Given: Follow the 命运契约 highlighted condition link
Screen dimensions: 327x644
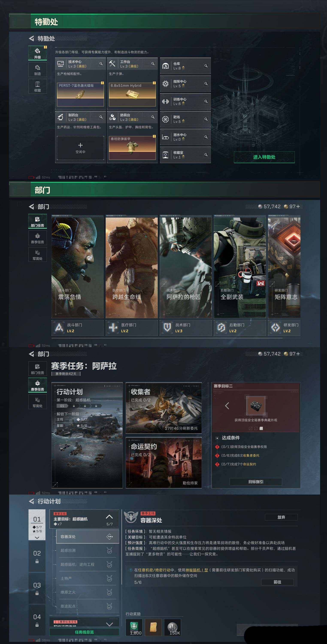Looking at the screenshot, I should click(x=249, y=464).
